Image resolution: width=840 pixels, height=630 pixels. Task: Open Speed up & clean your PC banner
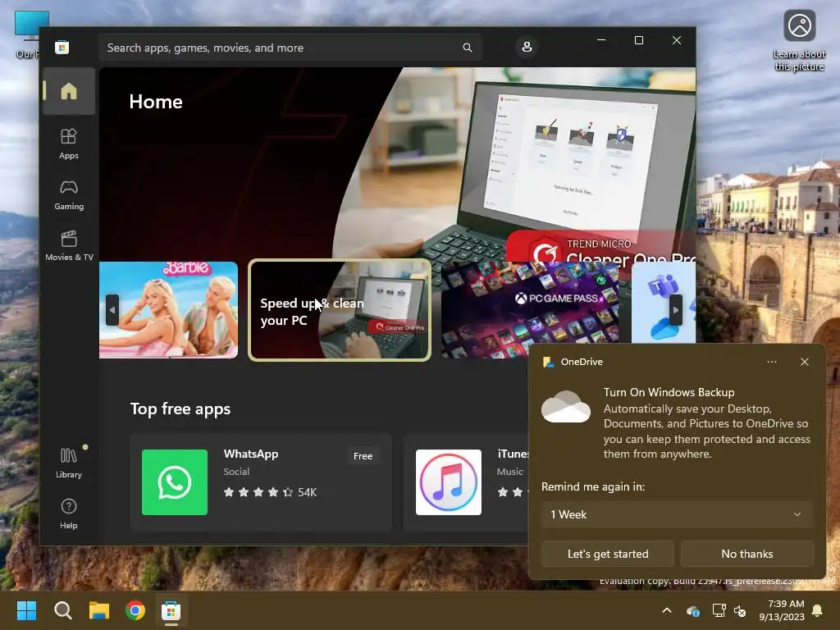click(x=340, y=310)
